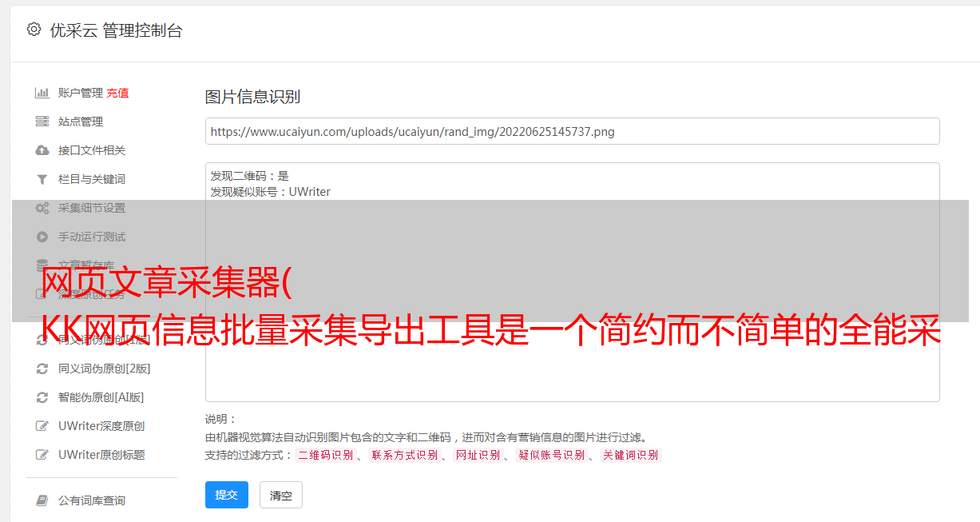Image resolution: width=980 pixels, height=522 pixels.
Task: Focus the image URL input field
Action: (572, 131)
